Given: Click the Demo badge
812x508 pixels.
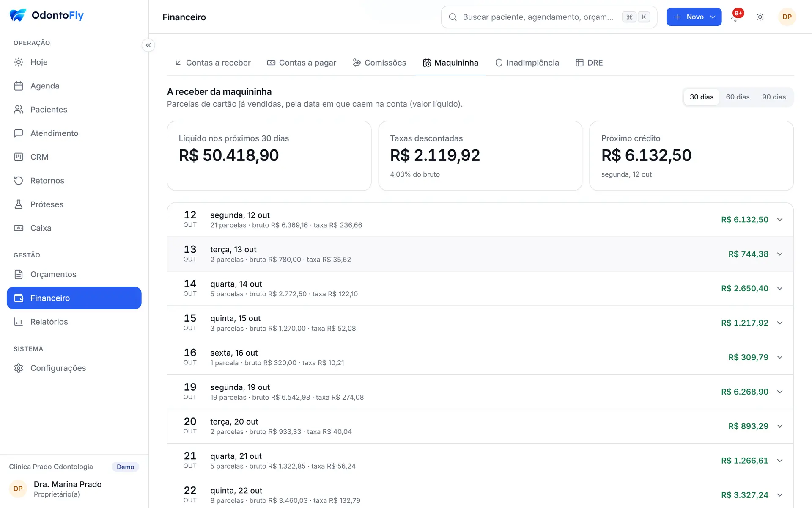Looking at the screenshot, I should pos(125,467).
